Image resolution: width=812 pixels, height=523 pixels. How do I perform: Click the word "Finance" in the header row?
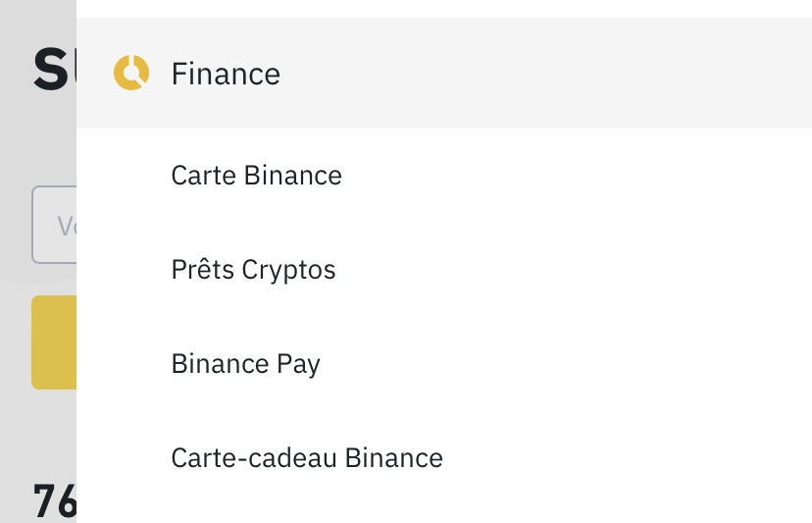226,74
